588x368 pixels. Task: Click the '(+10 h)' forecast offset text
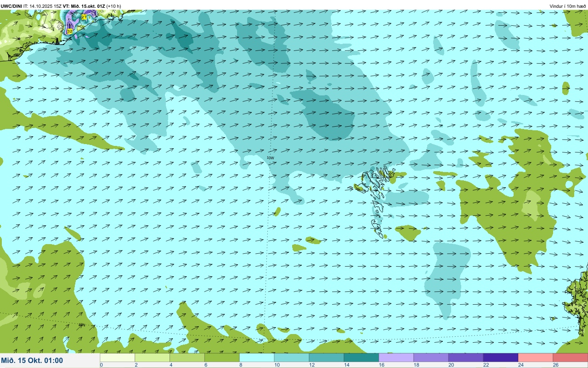114,6
